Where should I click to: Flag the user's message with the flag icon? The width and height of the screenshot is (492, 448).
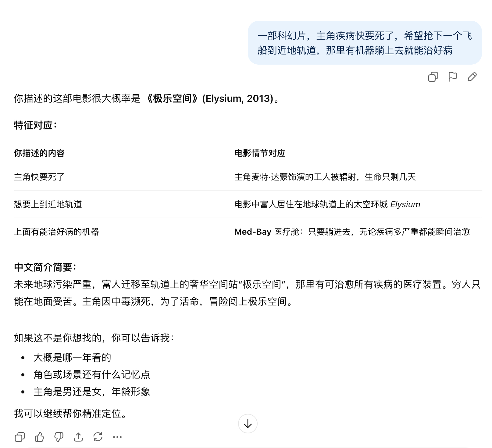(x=452, y=77)
